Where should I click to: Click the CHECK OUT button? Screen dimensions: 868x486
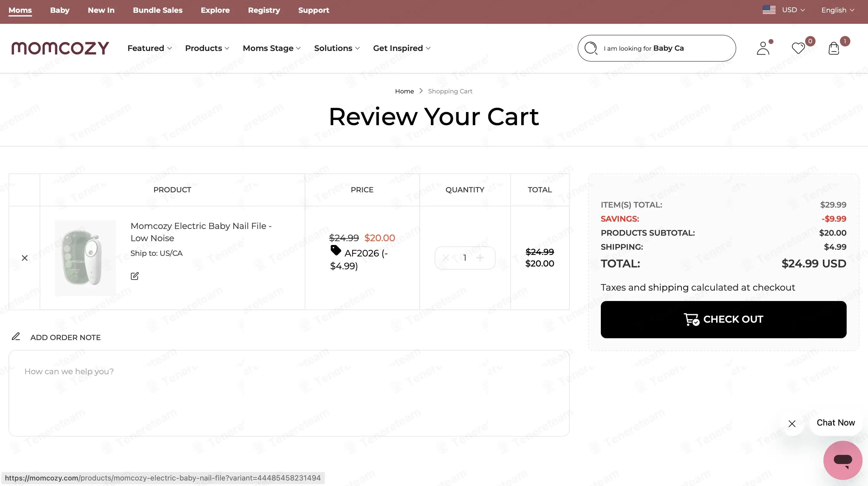[723, 319]
